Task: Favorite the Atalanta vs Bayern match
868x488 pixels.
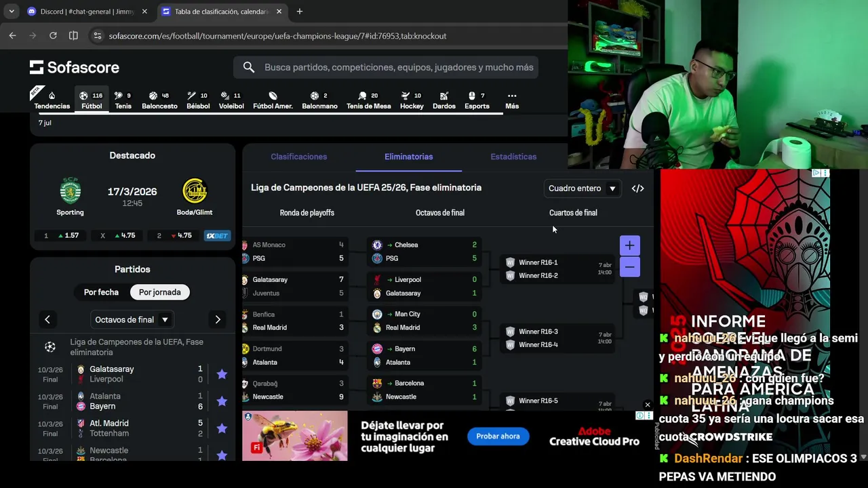Action: (x=222, y=401)
